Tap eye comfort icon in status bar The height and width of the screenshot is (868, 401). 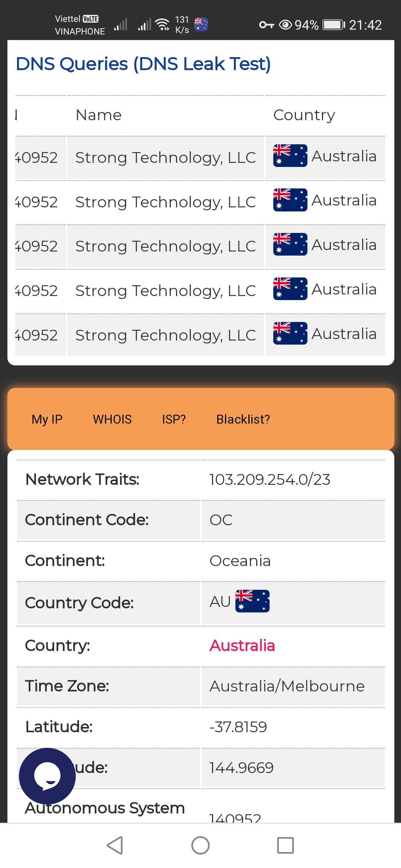tap(286, 25)
